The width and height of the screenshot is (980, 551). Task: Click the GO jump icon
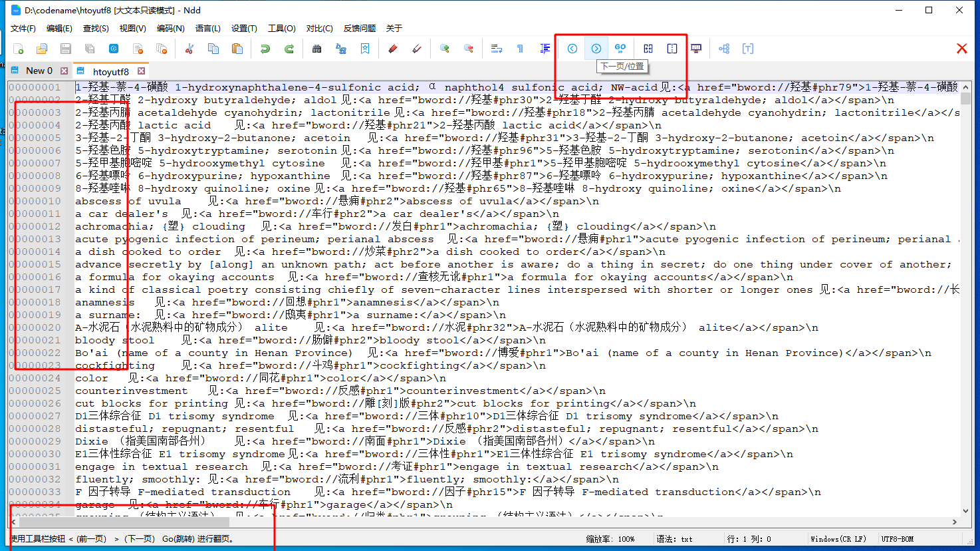pos(620,48)
